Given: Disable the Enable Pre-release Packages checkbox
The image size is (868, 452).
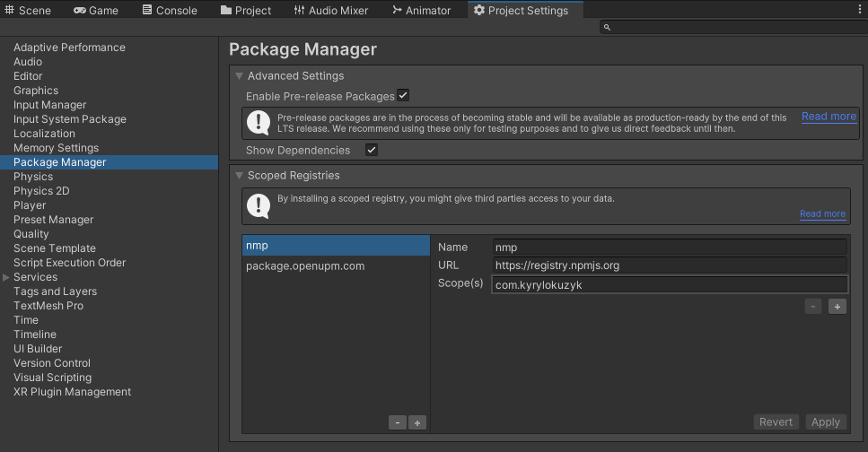Looking at the screenshot, I should [403, 95].
